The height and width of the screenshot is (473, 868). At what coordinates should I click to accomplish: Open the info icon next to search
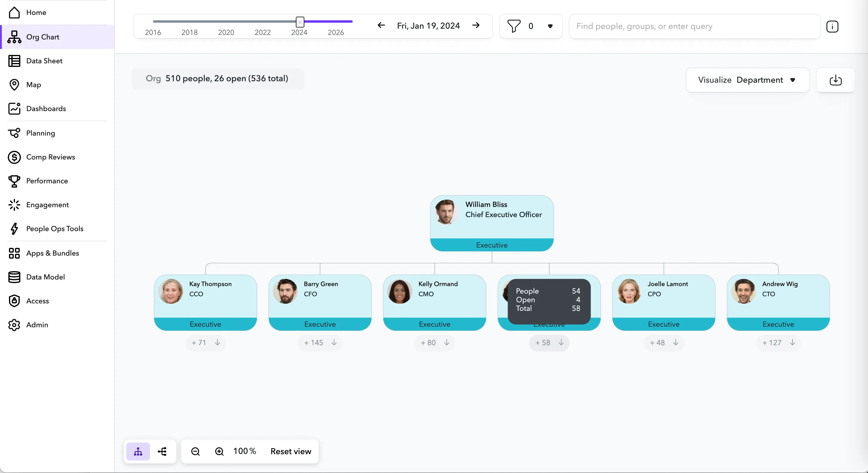click(x=832, y=26)
